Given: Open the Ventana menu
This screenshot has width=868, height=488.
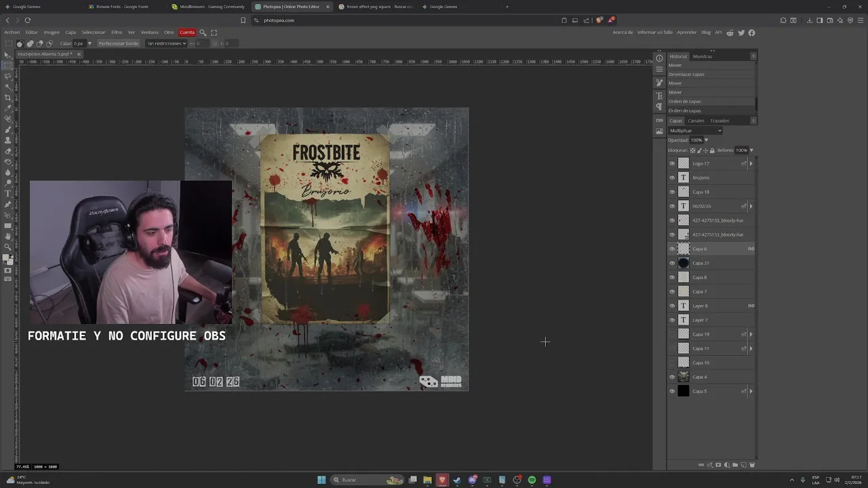Looking at the screenshot, I should tap(149, 33).
